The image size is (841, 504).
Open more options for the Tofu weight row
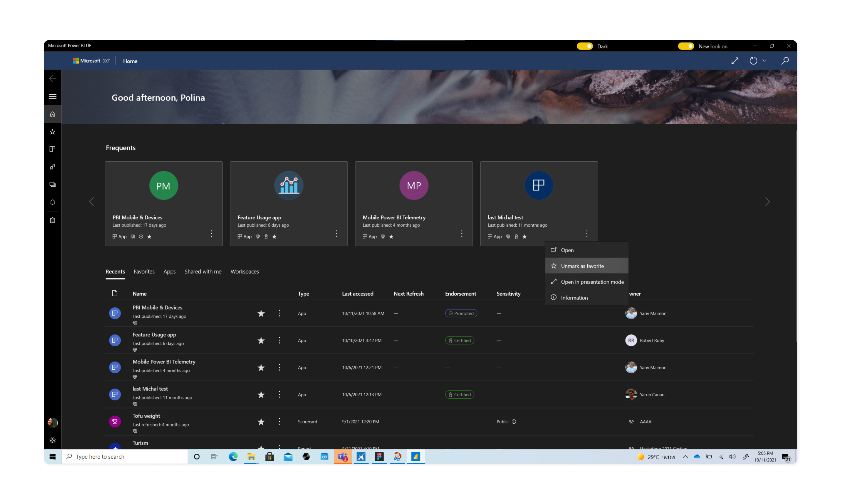tap(279, 421)
